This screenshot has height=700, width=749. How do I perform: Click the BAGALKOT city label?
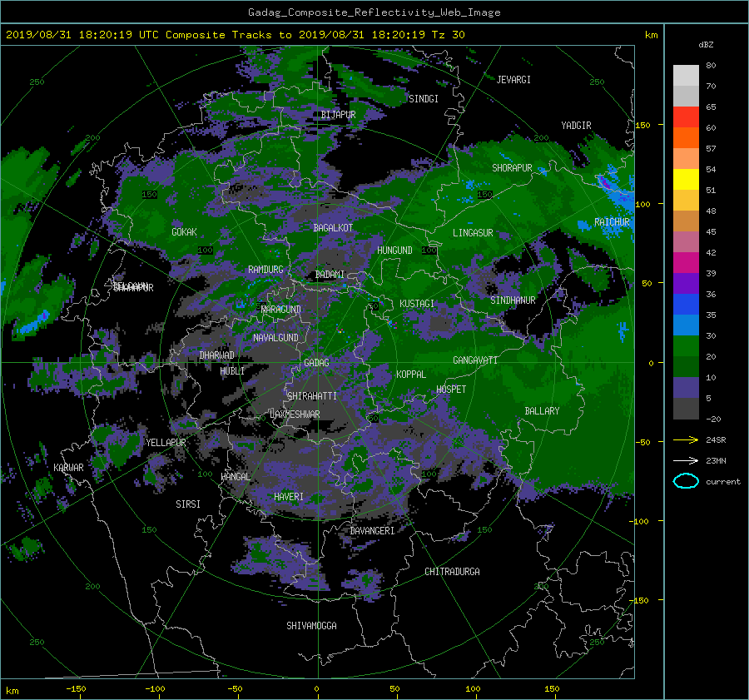coord(333,228)
